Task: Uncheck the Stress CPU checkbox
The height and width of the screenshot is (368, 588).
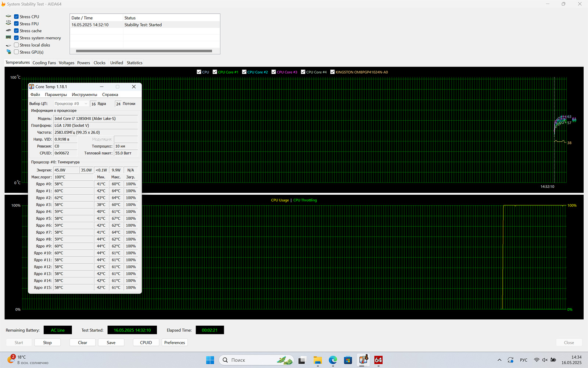Action: (16, 17)
